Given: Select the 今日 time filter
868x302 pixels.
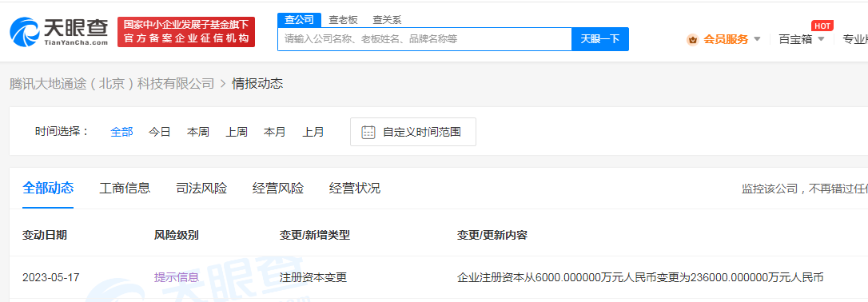Looking at the screenshot, I should point(159,132).
